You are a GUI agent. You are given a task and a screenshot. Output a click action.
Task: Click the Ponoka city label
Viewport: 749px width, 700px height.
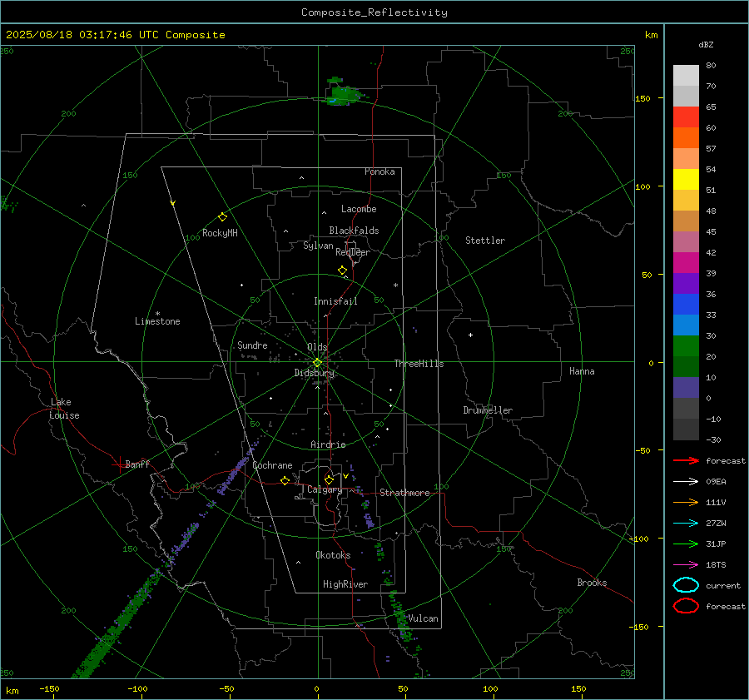(x=379, y=171)
